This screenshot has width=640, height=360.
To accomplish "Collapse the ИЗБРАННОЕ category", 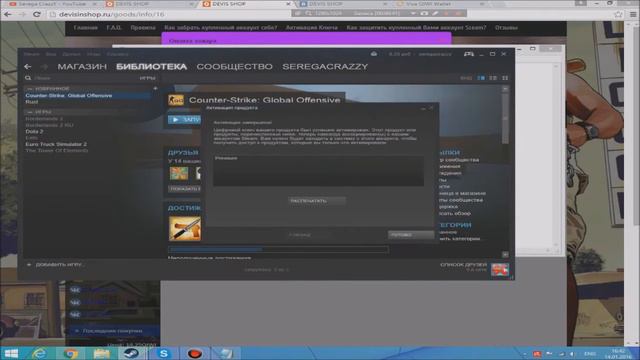I will coord(29,89).
